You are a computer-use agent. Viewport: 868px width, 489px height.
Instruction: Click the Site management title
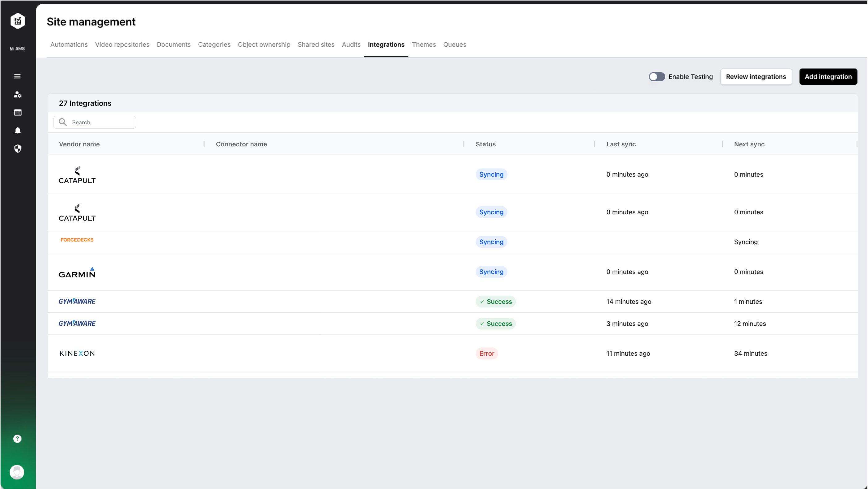pyautogui.click(x=91, y=22)
